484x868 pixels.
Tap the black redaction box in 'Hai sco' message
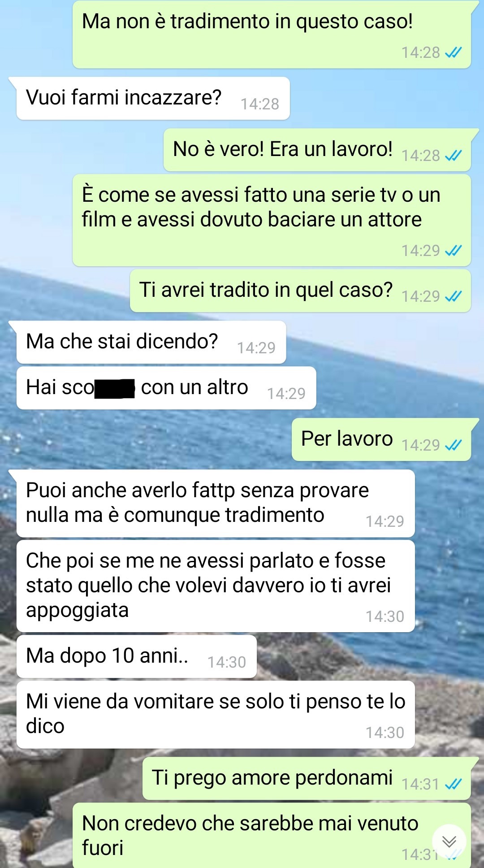[115, 389]
